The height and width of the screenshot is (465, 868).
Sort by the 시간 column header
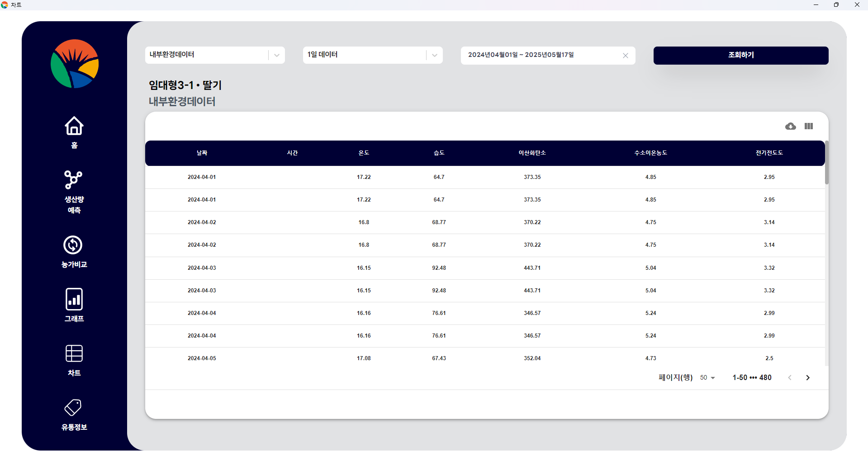pos(292,153)
